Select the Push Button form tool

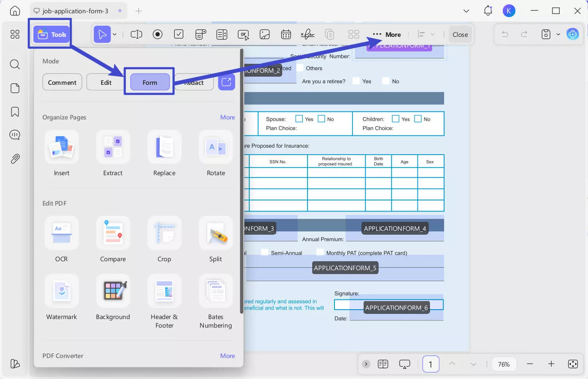pos(243,34)
